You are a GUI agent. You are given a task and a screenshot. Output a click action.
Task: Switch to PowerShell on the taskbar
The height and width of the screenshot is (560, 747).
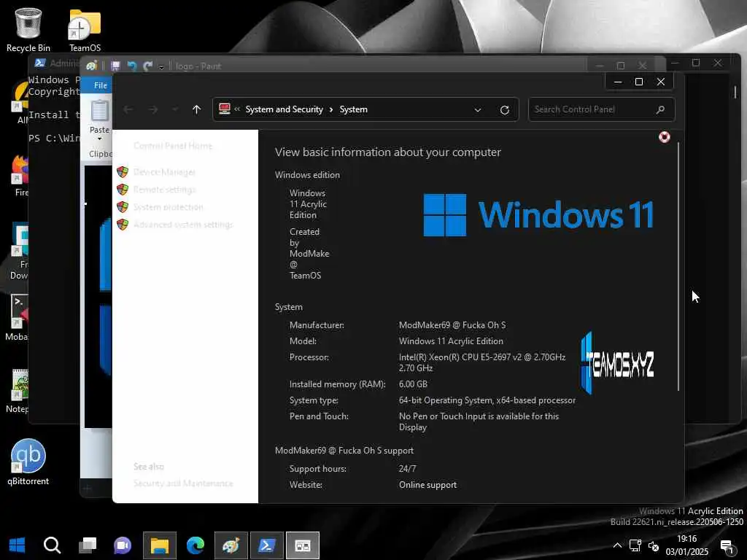coord(267,545)
